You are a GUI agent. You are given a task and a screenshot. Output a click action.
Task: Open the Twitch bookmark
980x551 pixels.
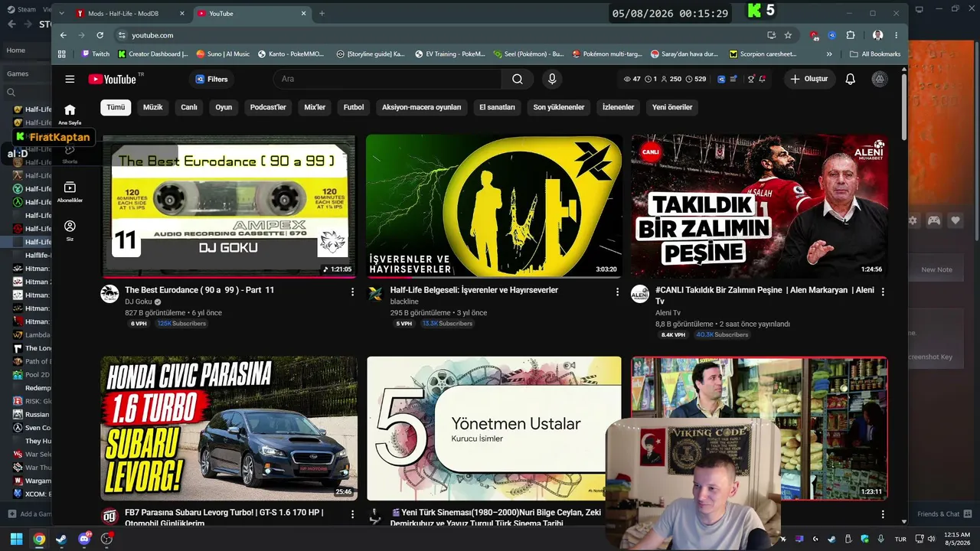click(x=96, y=54)
